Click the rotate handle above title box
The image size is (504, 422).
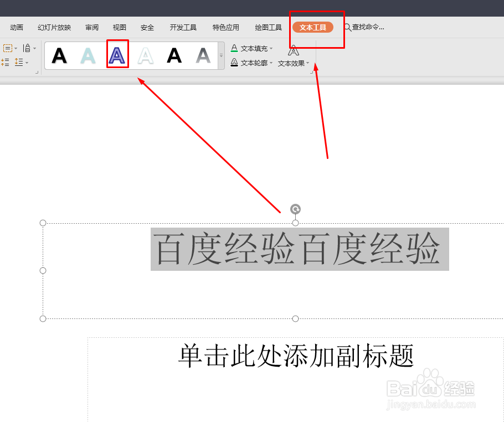295,209
